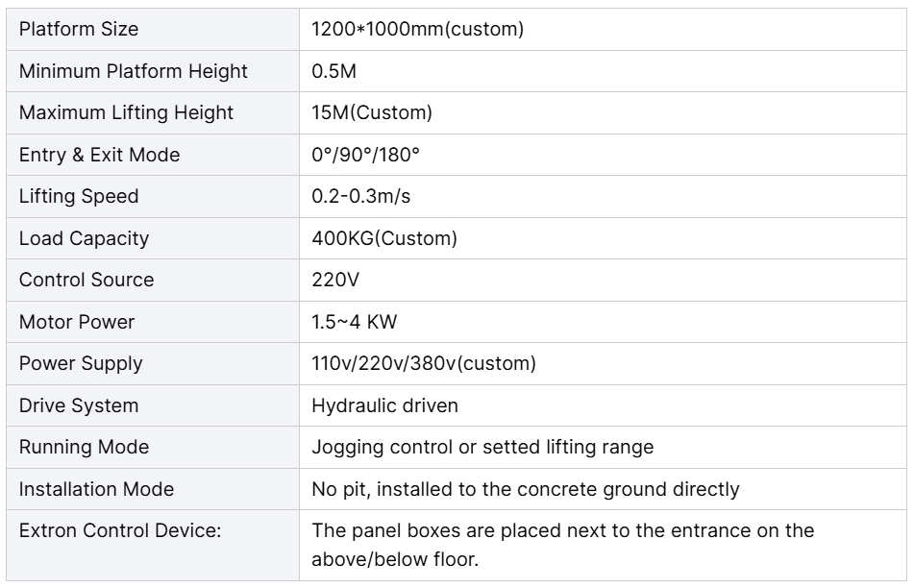Select the 1.5~4 KW motor power value
914x588 pixels.
[355, 322]
